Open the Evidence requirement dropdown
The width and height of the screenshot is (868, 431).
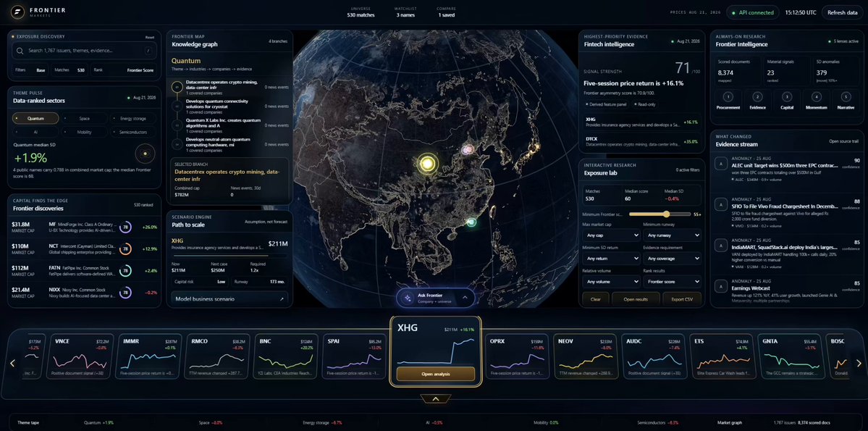pyautogui.click(x=672, y=259)
